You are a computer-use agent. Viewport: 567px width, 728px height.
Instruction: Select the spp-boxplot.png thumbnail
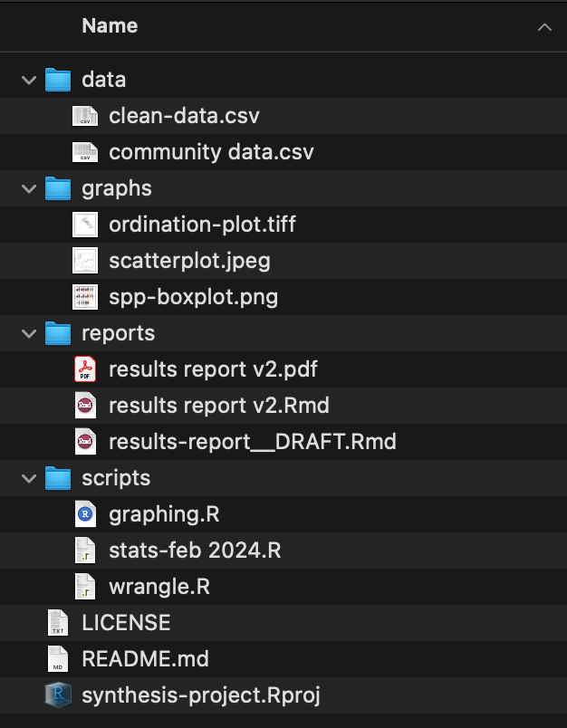pyautogui.click(x=84, y=297)
